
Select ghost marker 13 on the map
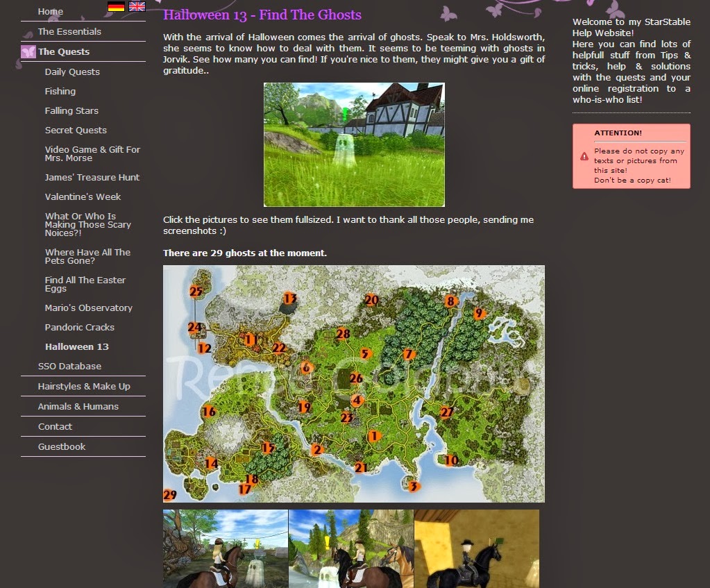pyautogui.click(x=289, y=299)
